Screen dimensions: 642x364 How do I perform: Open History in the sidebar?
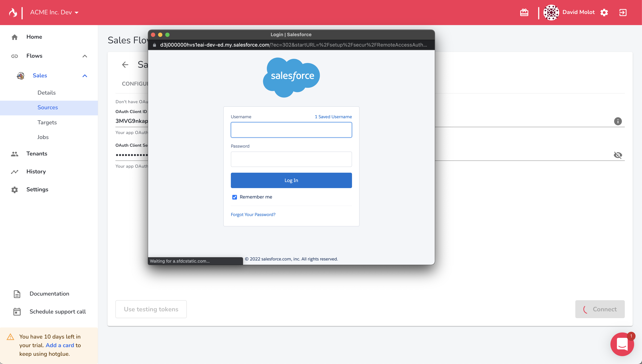point(36,171)
